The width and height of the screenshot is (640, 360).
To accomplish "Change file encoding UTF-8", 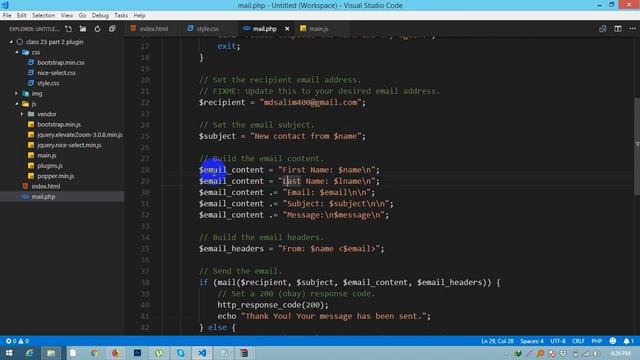I will tap(558, 341).
